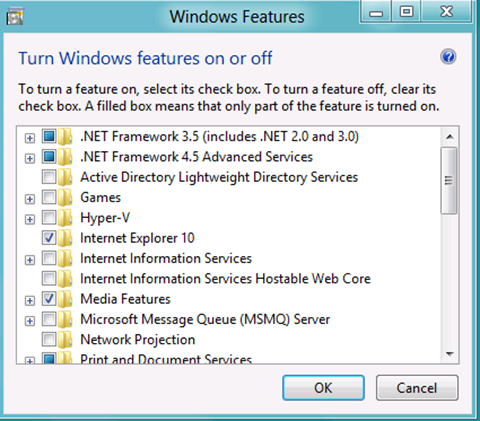480x421 pixels.
Task: Click the Network Projection folder icon
Action: (x=65, y=340)
